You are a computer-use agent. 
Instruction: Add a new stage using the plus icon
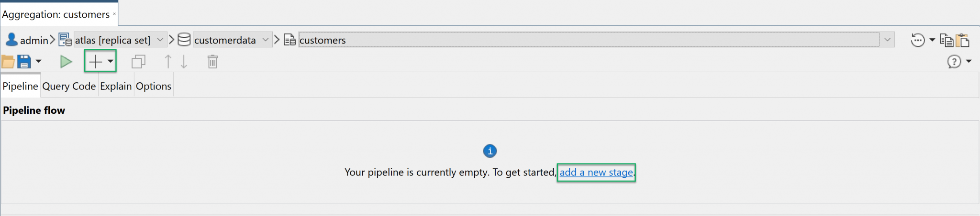(96, 62)
